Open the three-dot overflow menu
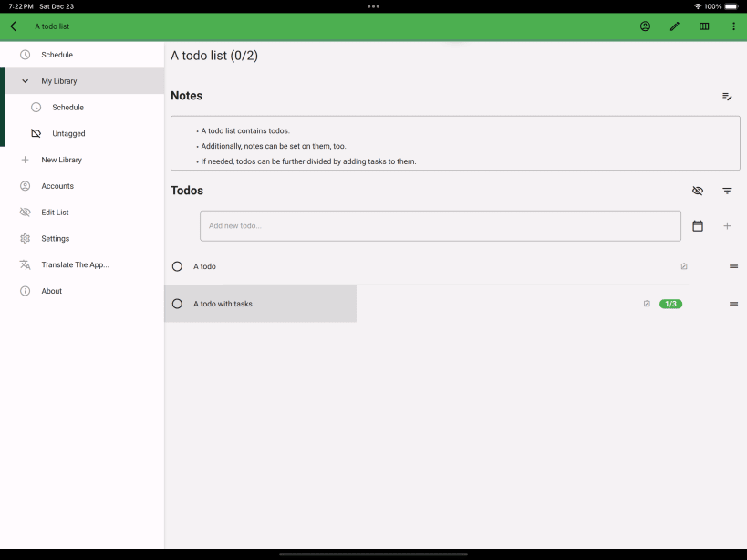 coord(733,26)
